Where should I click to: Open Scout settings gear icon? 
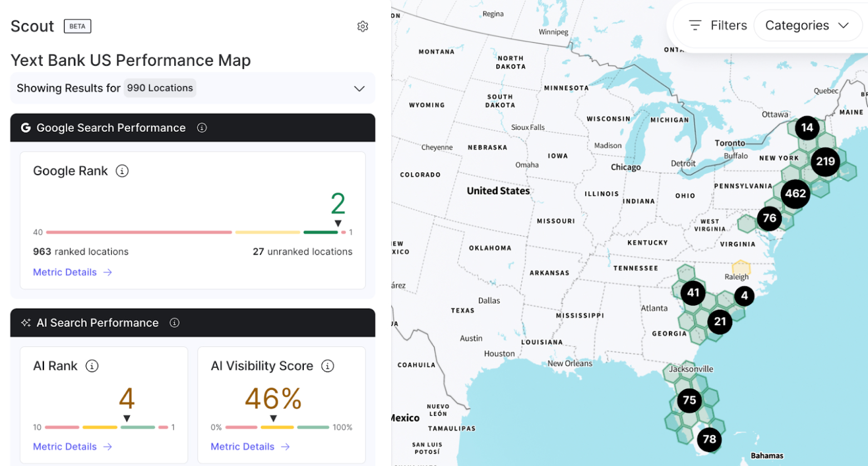click(x=363, y=26)
